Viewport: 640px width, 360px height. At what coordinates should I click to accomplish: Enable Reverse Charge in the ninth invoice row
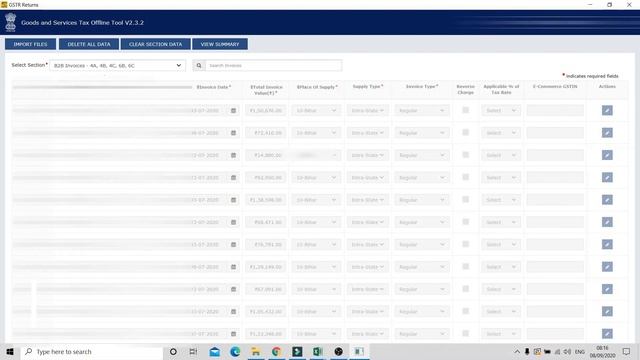[465, 289]
